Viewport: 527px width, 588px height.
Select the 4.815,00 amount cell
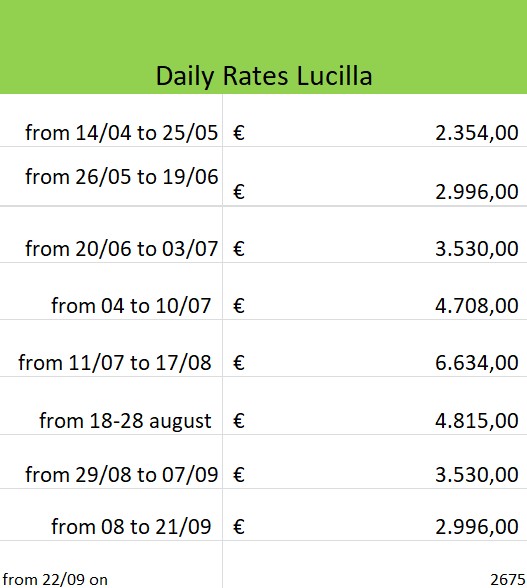375,406
